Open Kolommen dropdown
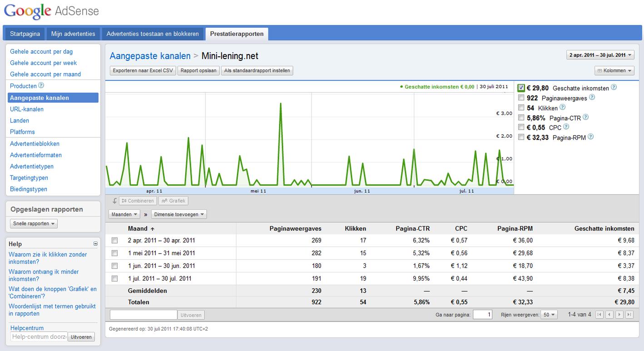The width and height of the screenshot is (644, 351). tap(614, 70)
